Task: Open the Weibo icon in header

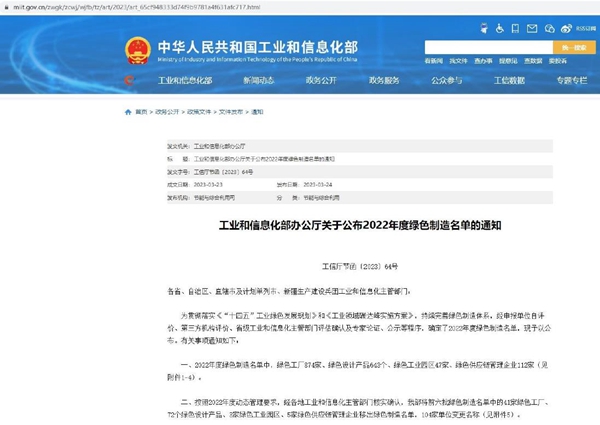Action: (566, 28)
